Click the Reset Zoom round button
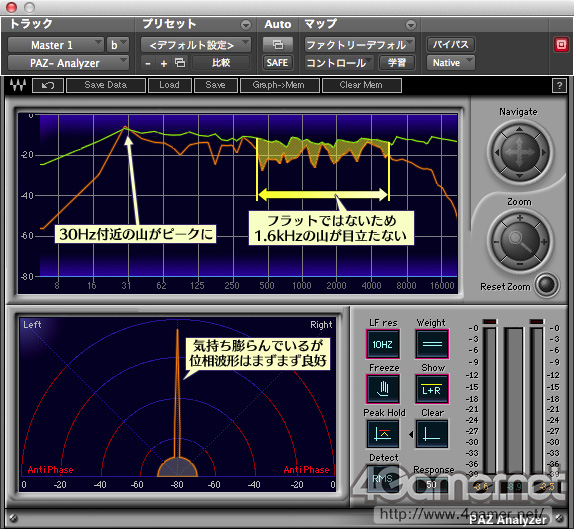 pos(546,285)
